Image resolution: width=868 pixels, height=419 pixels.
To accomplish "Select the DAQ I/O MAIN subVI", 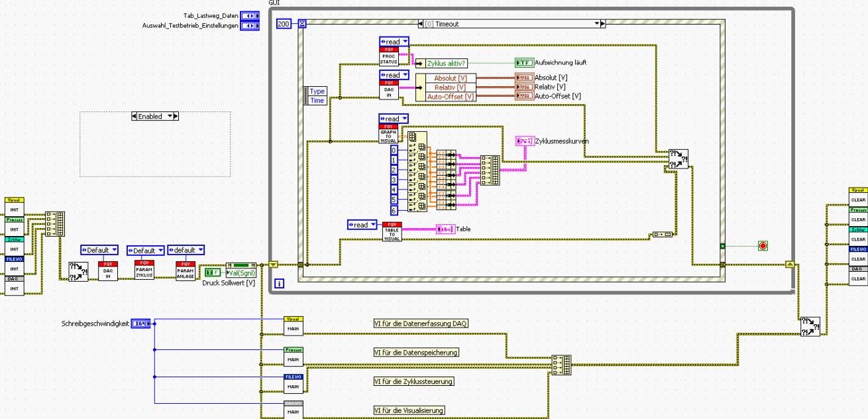I will coord(293,409).
